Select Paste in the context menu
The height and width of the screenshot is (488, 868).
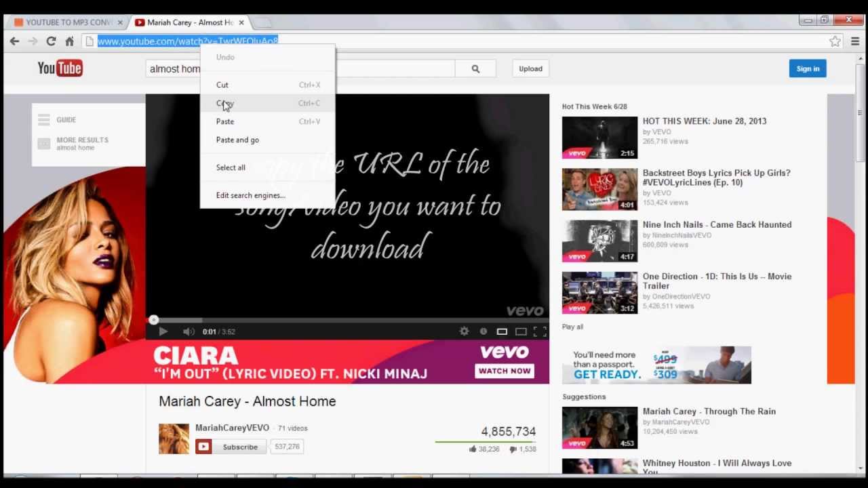pos(267,121)
